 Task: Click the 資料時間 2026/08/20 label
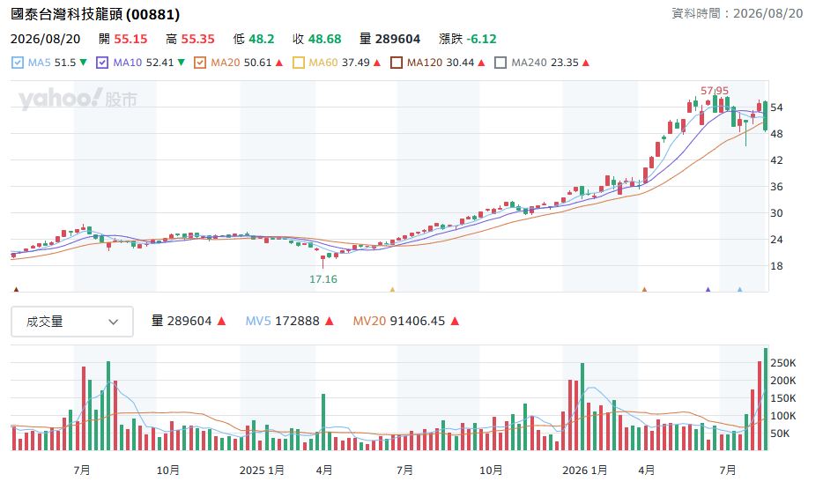coord(738,13)
